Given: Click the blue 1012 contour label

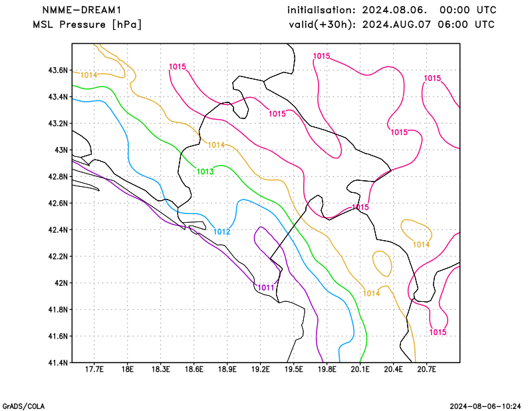Looking at the screenshot, I should [222, 232].
